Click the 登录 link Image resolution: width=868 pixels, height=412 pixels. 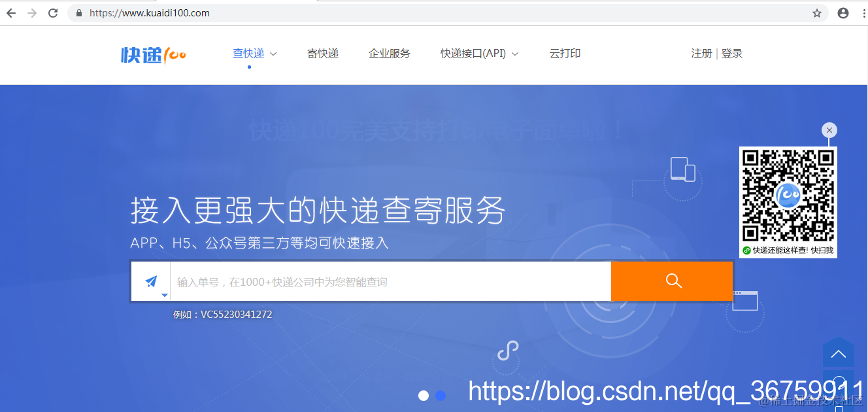pyautogui.click(x=732, y=54)
